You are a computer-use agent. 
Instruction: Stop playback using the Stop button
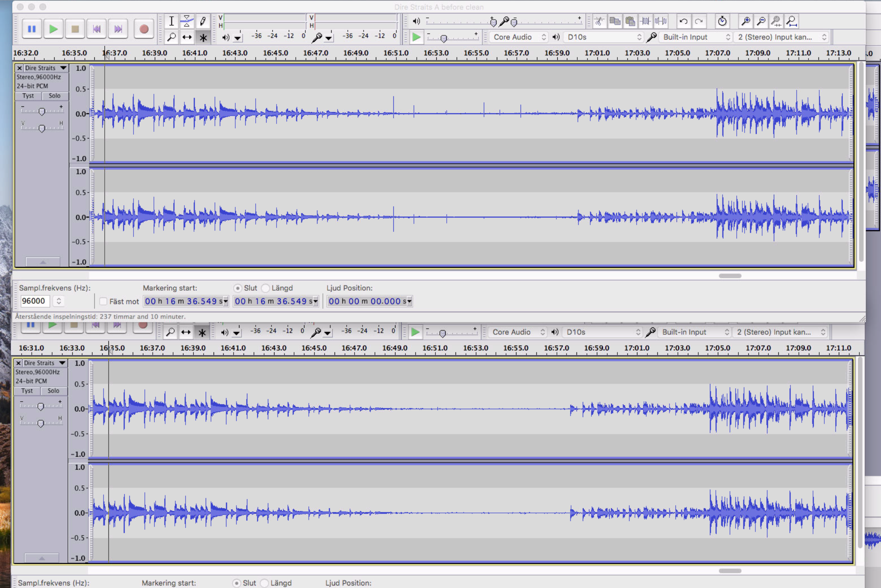(x=75, y=29)
